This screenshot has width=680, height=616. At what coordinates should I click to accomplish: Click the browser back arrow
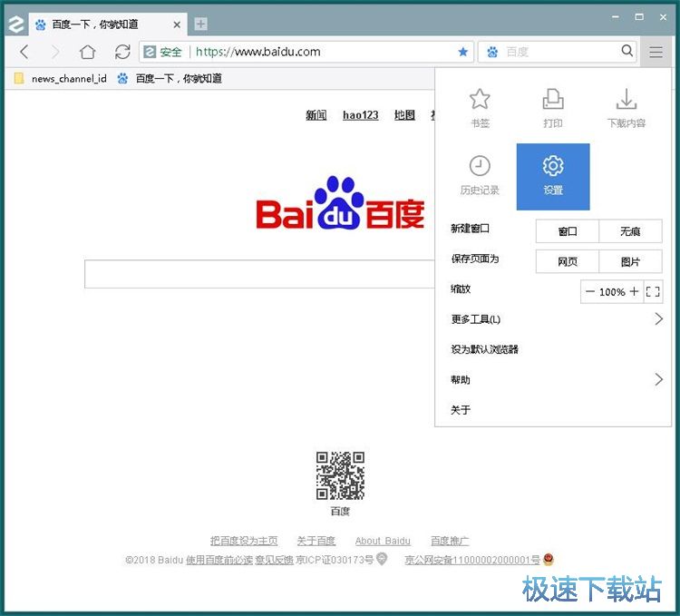coord(24,52)
